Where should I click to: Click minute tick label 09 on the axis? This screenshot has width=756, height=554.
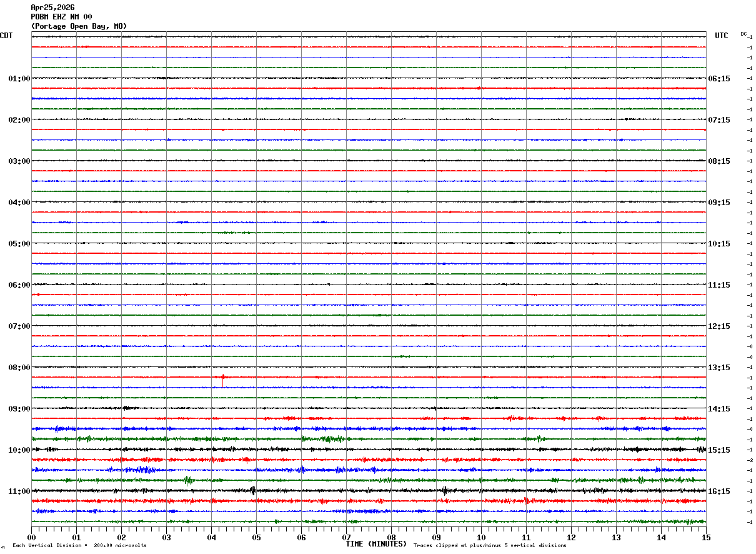(x=436, y=537)
